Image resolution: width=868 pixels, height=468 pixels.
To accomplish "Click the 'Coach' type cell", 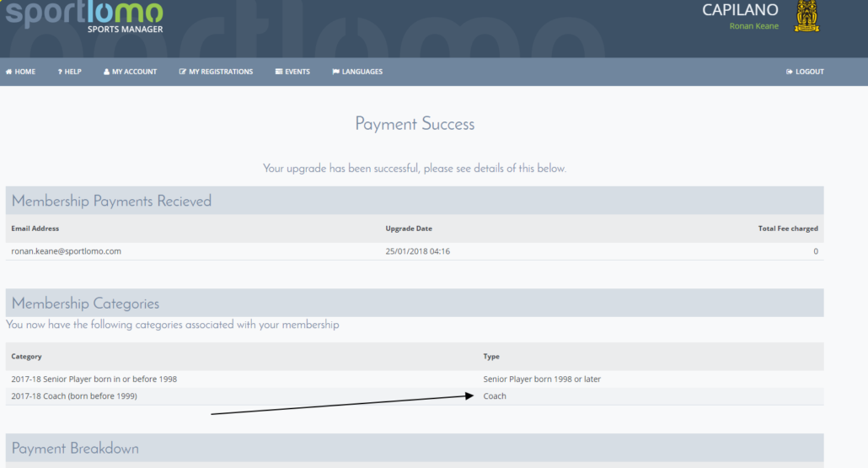I will 495,396.
